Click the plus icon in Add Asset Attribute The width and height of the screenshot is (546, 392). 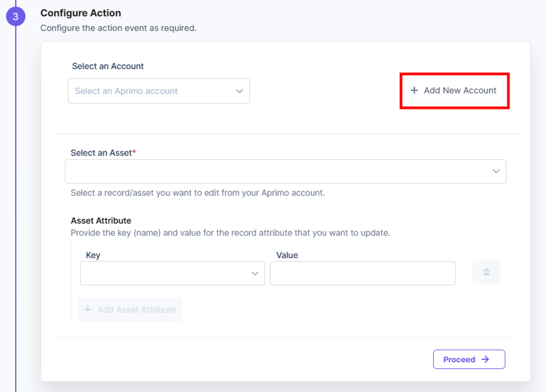(x=88, y=309)
